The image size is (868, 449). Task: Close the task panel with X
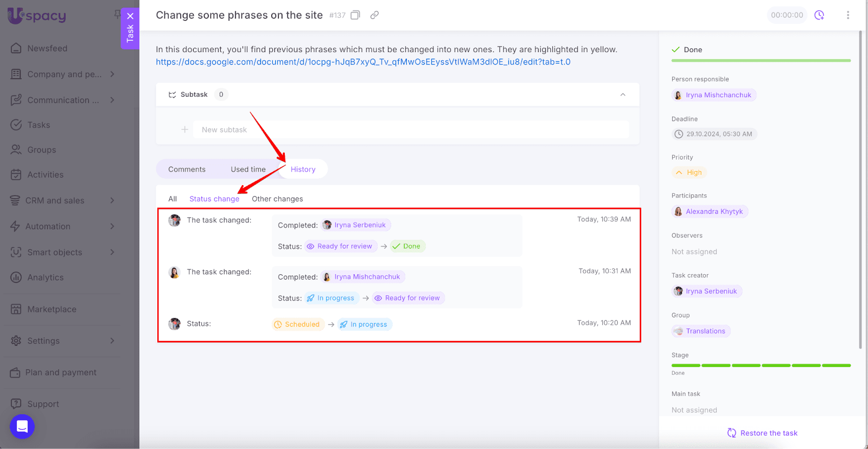130,16
